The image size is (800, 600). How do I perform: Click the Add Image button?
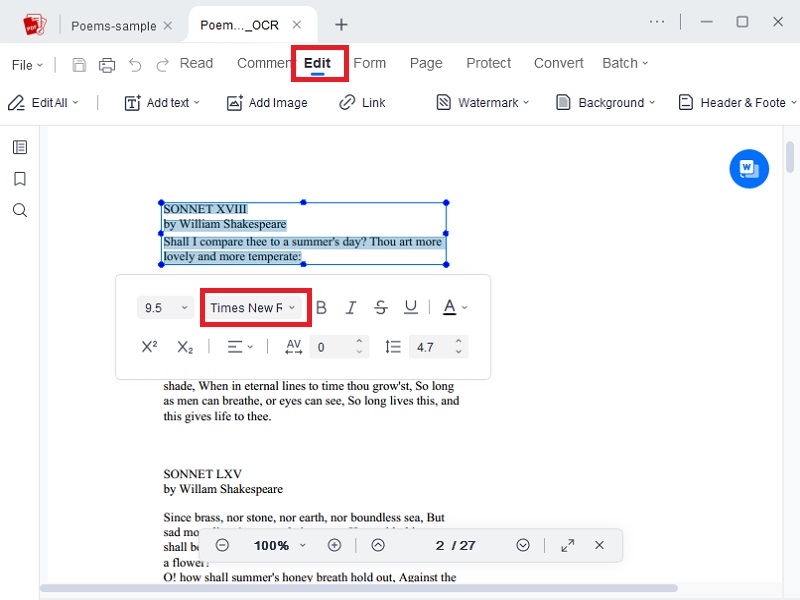click(267, 103)
